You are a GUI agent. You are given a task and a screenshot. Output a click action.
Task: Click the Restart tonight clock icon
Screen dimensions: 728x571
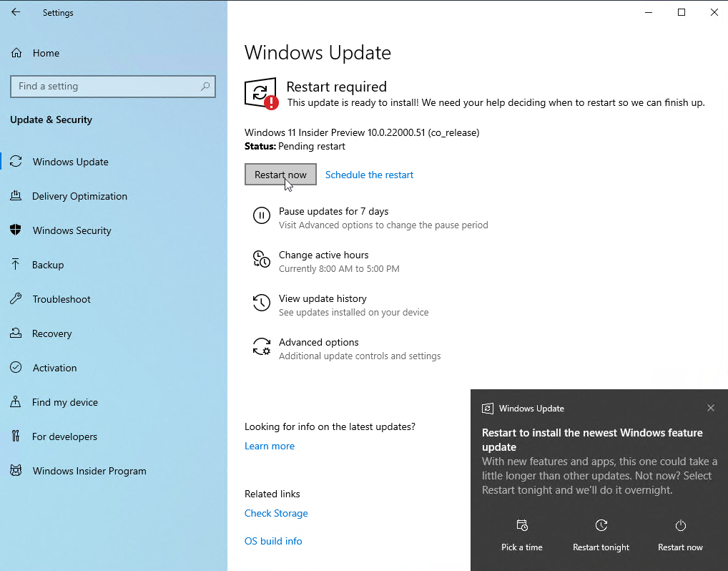coord(601,525)
